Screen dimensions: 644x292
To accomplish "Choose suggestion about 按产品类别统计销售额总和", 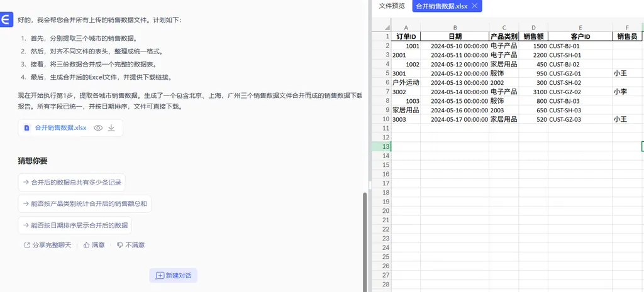I will point(85,203).
